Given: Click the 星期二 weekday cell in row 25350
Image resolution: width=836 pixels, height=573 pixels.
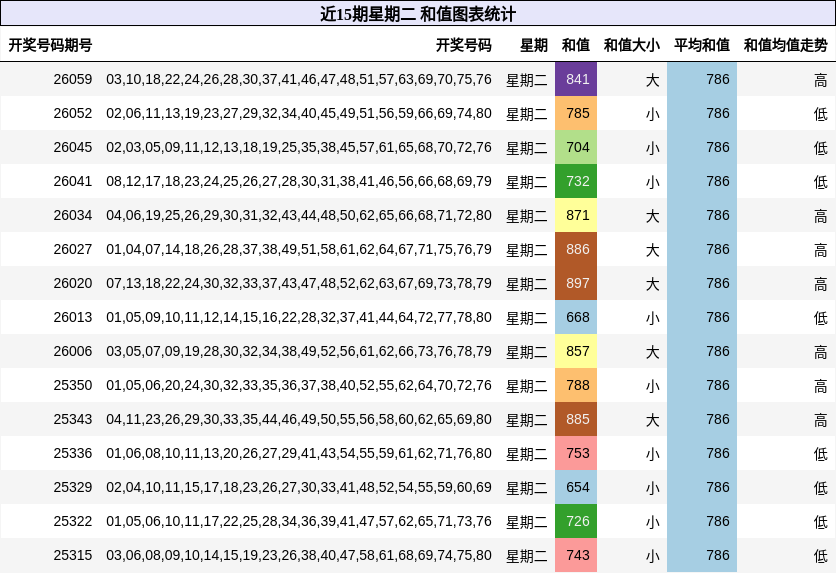Looking at the screenshot, I should click(x=526, y=386).
